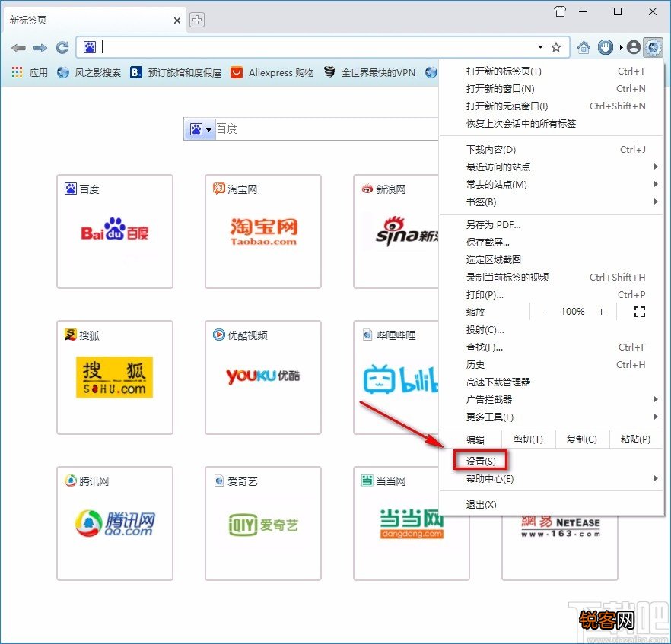The width and height of the screenshot is (671, 644).
Task: Open the skin t-shirt icon in title bar
Action: 560,11
